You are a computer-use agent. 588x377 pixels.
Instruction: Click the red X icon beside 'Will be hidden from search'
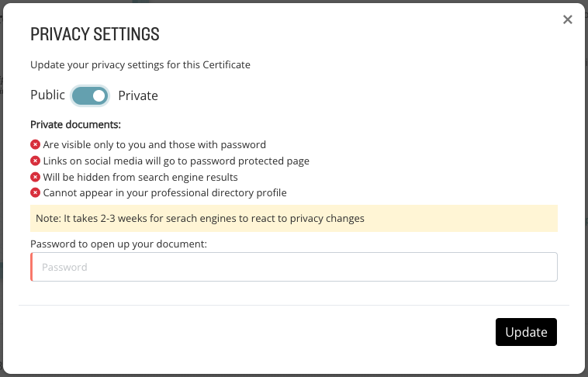[x=35, y=177]
